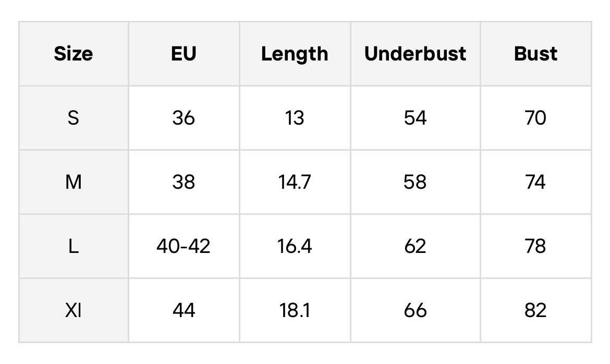Click the Size column header
The height and width of the screenshot is (364, 610).
pos(74,54)
